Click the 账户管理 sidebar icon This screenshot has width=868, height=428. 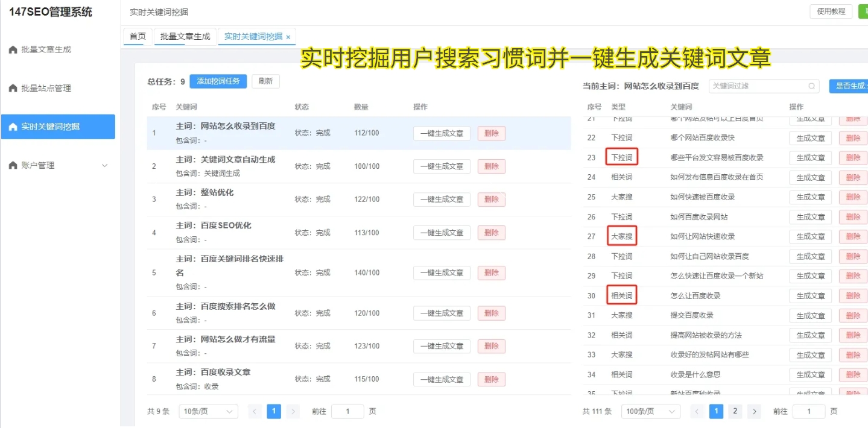coord(13,165)
